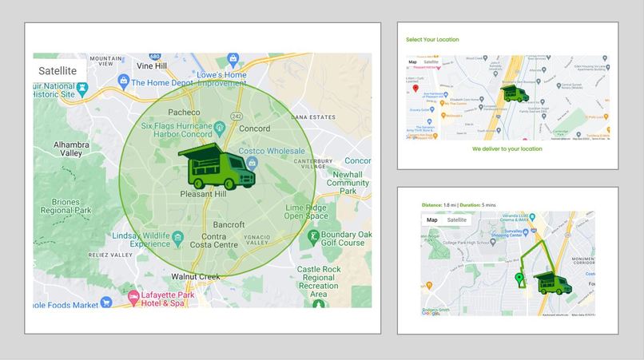The image size is (644, 360).
Task: Click Six Flags Hurricane Harbor pin
Action: 220,129
